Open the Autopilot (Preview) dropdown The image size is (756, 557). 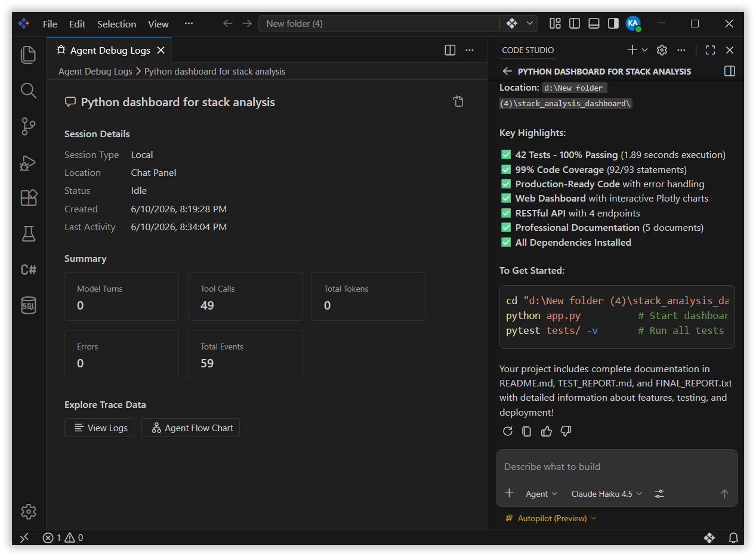pyautogui.click(x=551, y=518)
